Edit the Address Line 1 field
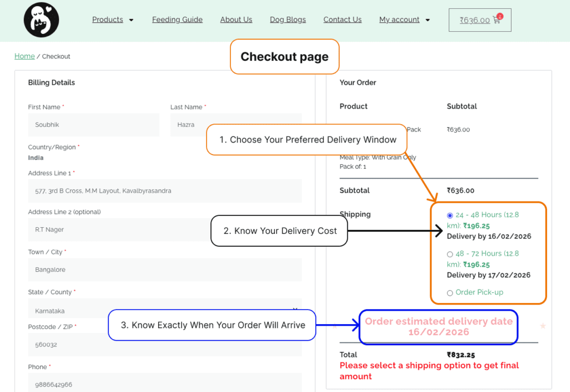Image resolution: width=570 pixels, height=392 pixels. click(165, 191)
